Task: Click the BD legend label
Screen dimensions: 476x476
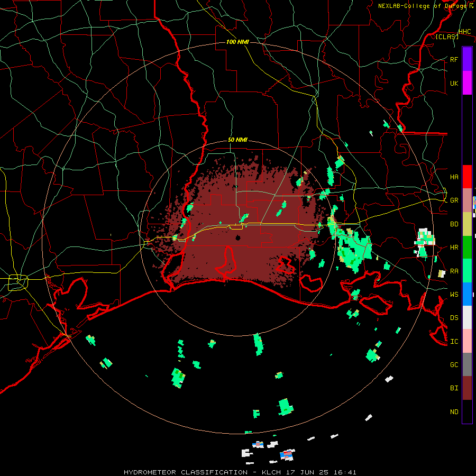Action: pyautogui.click(x=454, y=224)
